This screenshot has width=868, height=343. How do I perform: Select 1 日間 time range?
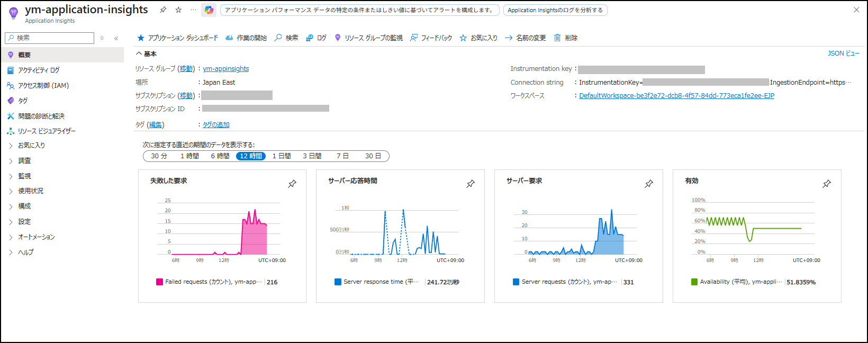pyautogui.click(x=282, y=156)
